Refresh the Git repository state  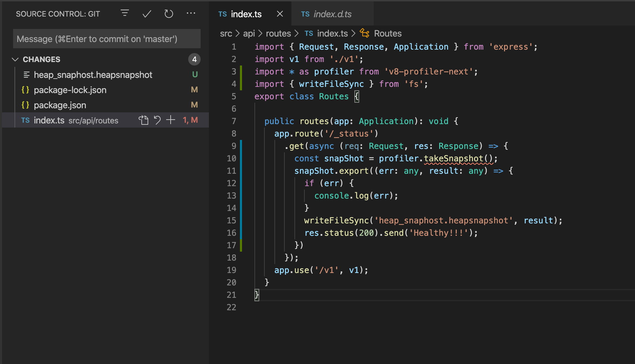click(169, 14)
